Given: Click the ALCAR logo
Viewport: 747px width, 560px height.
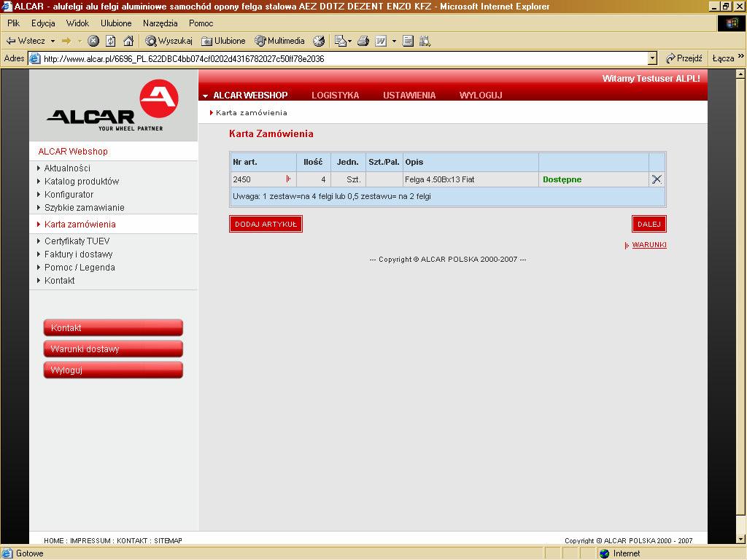Looking at the screenshot, I should (x=113, y=106).
